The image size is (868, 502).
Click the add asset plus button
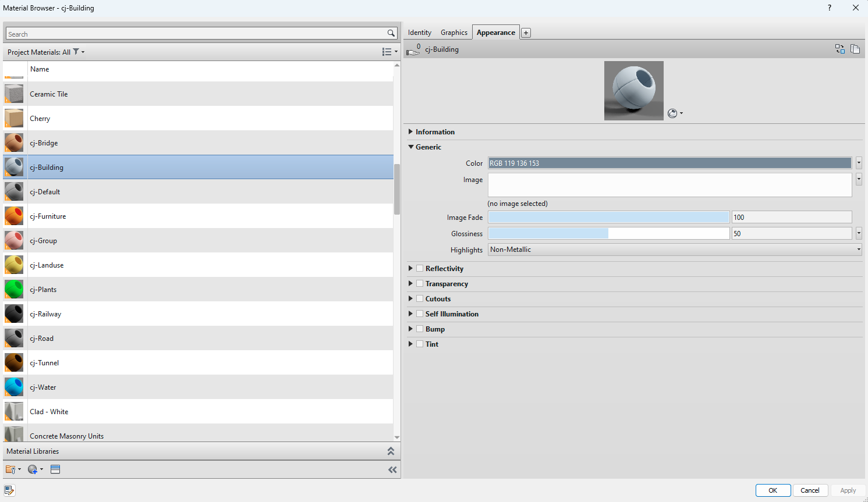(526, 33)
